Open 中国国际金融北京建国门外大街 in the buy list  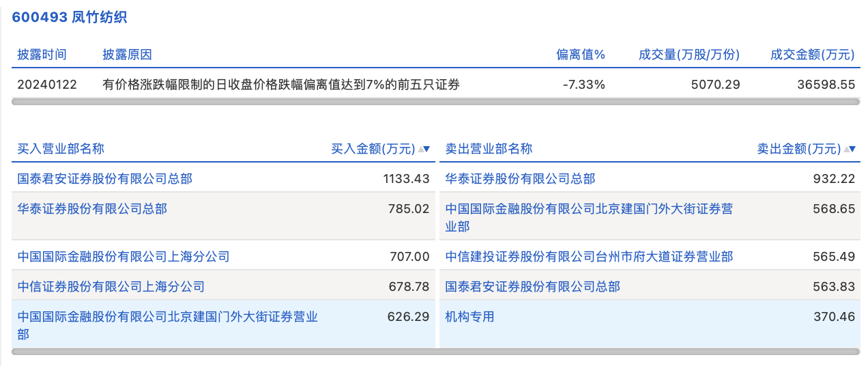(167, 317)
